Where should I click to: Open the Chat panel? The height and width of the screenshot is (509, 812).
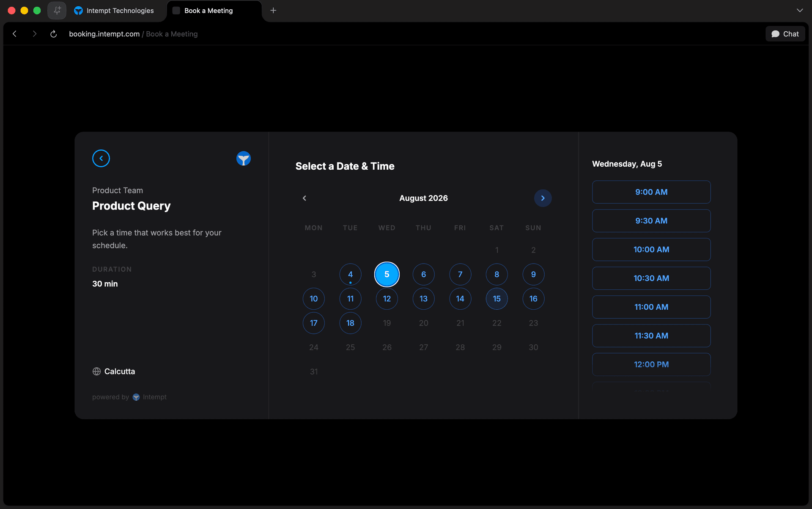[x=785, y=34]
